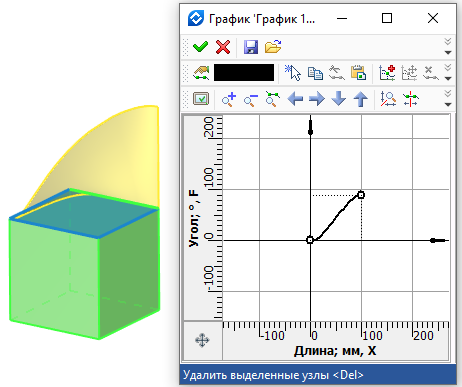Zoom in with the magnifier plus icon
This screenshot has height=387, width=462.
click(x=229, y=99)
